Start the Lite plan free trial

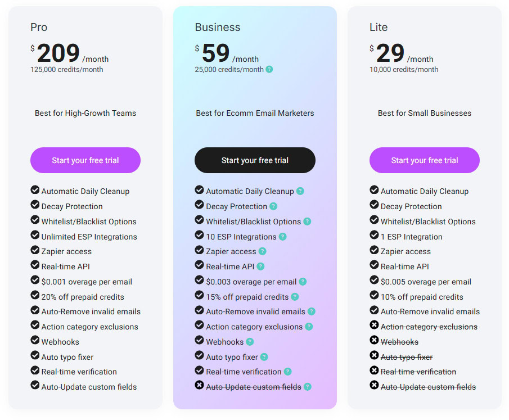point(424,160)
